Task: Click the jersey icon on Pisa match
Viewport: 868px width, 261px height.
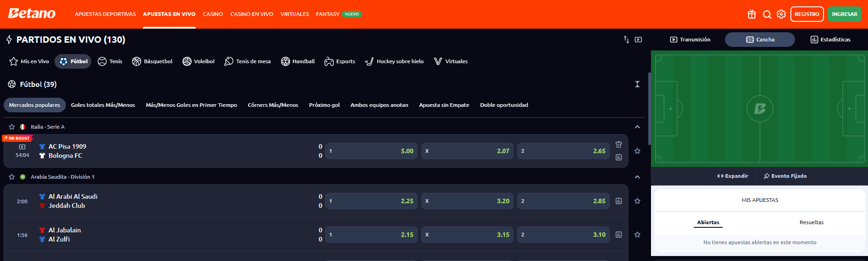Action: coord(619,145)
